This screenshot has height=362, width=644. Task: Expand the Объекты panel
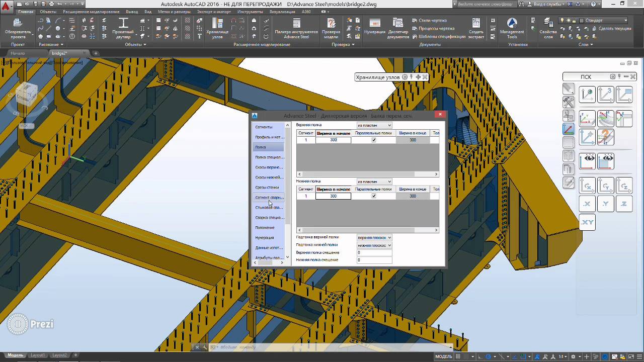pos(136,44)
